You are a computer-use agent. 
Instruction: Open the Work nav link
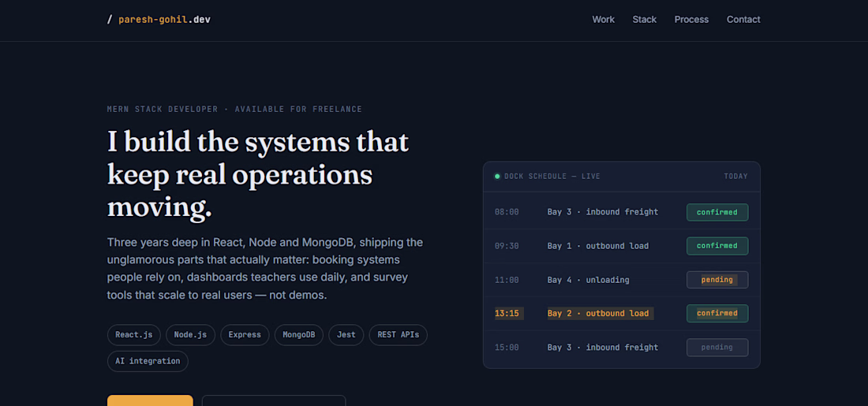(x=604, y=20)
